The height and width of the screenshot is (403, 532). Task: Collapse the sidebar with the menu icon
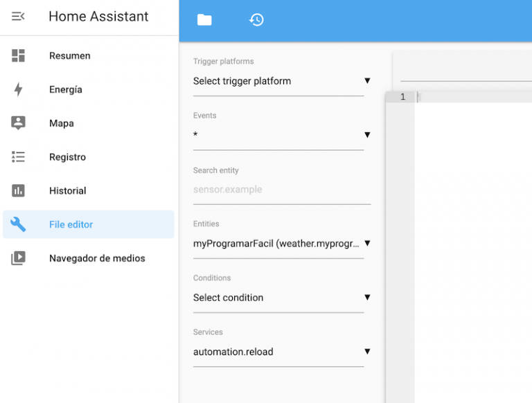(18, 17)
